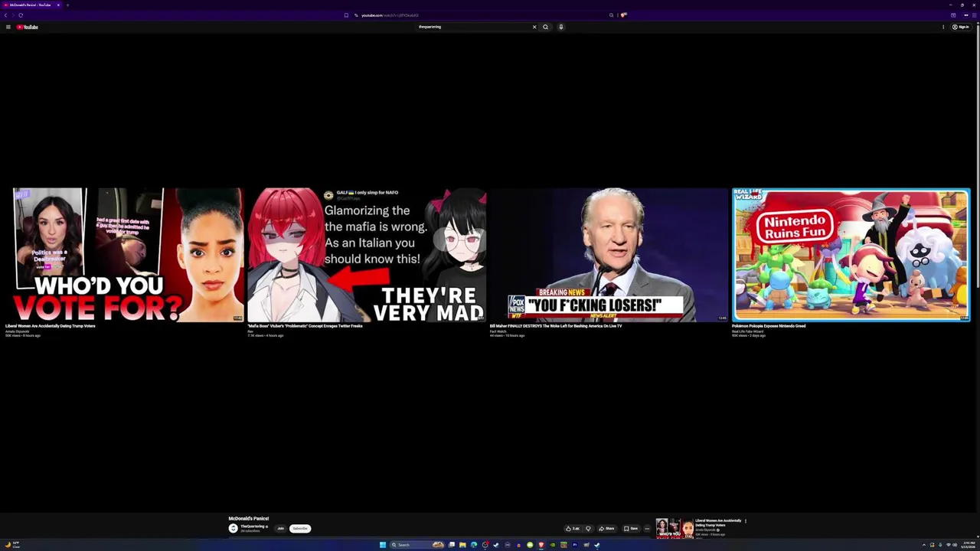Screen dimensions: 980x551
Task: Open more actions ellipsis menu
Action: click(x=647, y=528)
